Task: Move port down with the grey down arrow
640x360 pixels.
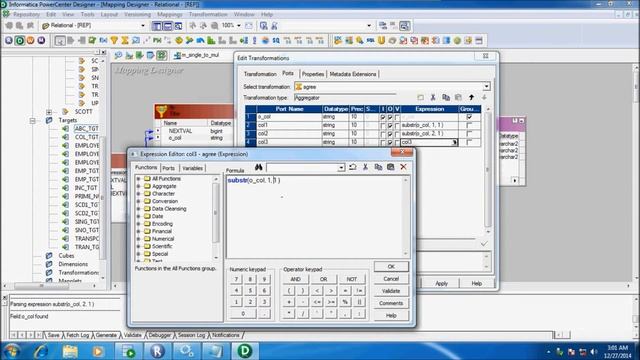Action: [x=484, y=98]
